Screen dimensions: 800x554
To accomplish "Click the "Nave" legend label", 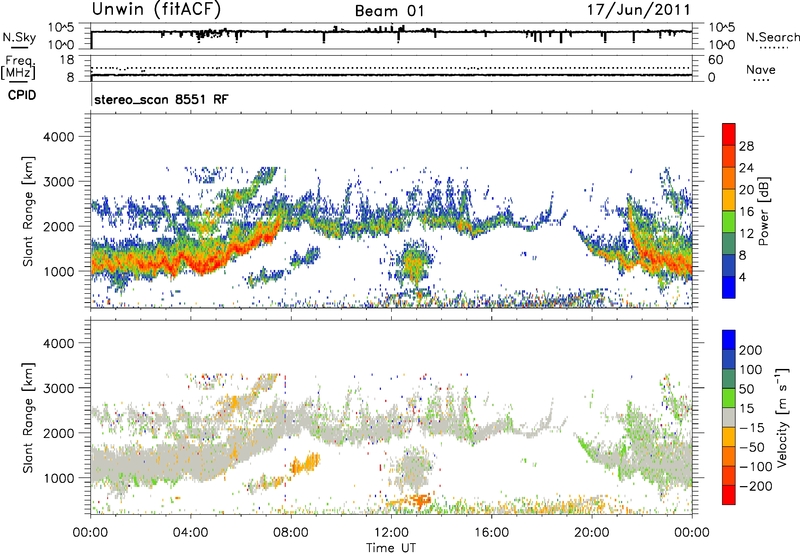I will tap(760, 69).
